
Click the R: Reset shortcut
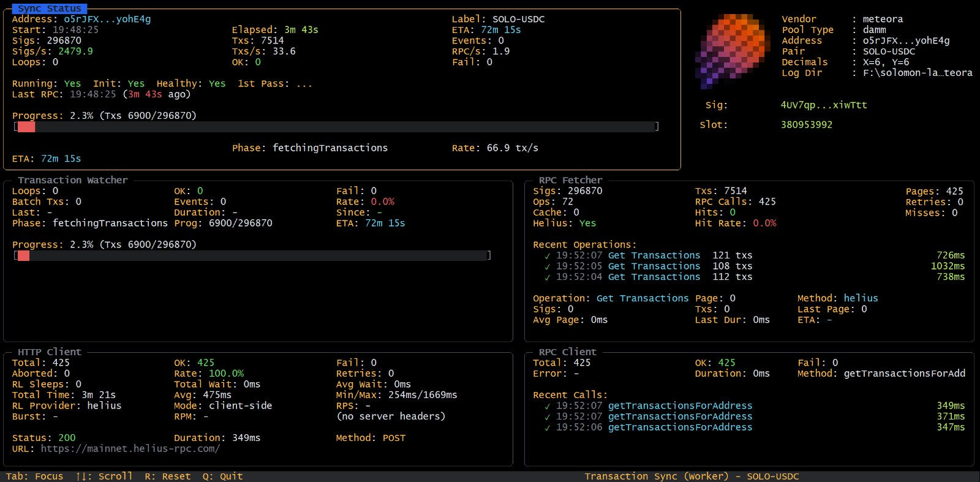click(168, 476)
